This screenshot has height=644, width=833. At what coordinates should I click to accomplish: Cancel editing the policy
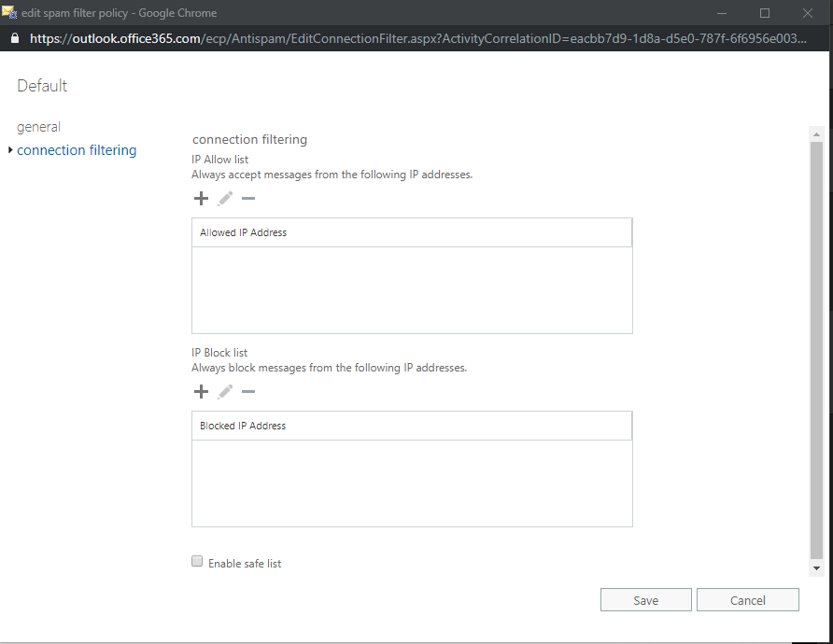(x=747, y=599)
